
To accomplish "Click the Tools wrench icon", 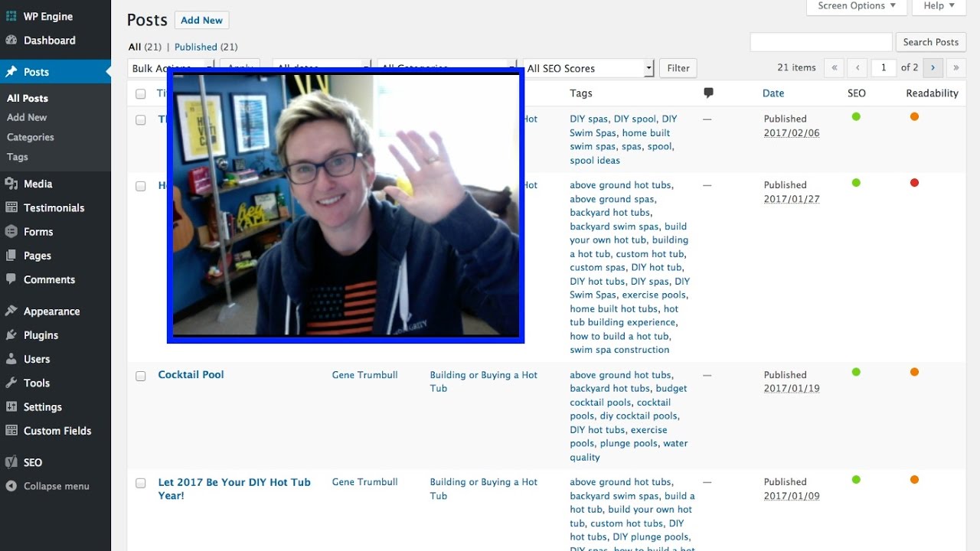I will coord(11,383).
